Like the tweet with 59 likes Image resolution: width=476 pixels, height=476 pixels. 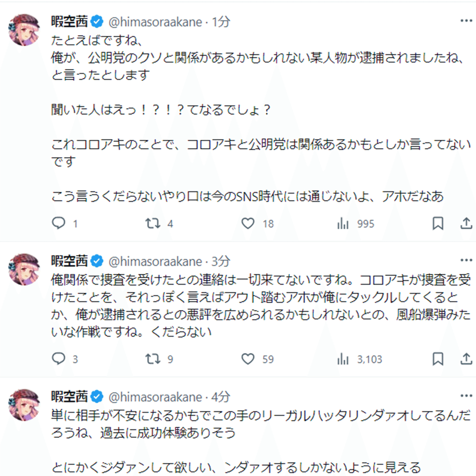point(248,359)
